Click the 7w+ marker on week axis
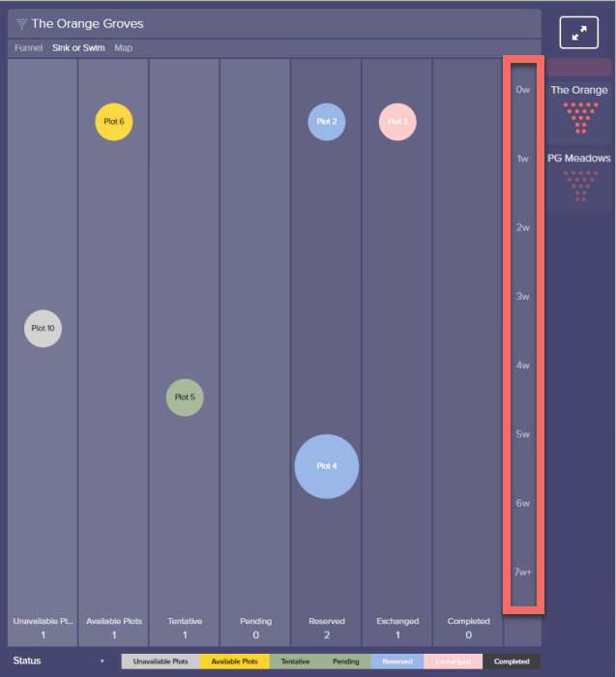Image resolution: width=616 pixels, height=677 pixels. click(x=523, y=573)
